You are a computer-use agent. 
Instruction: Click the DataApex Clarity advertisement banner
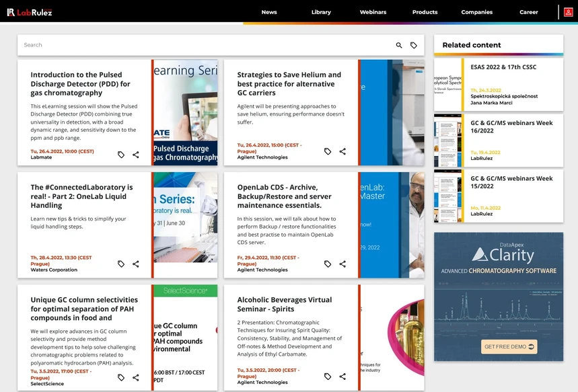pos(499,297)
